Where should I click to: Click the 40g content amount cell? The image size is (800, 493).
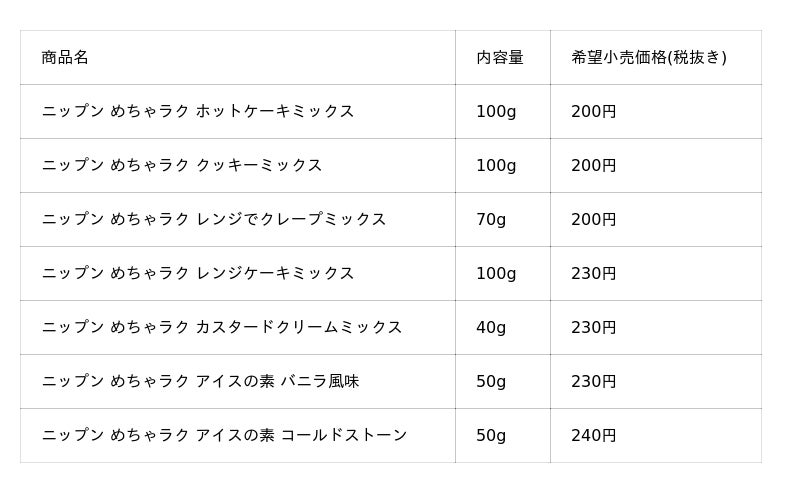click(x=491, y=328)
